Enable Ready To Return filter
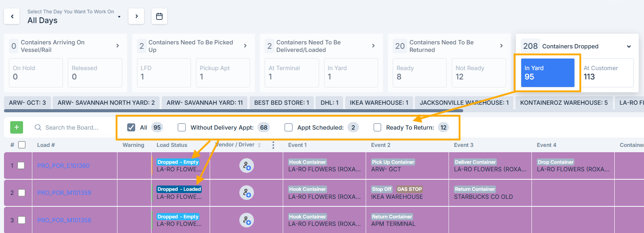The height and width of the screenshot is (233, 644). click(378, 127)
